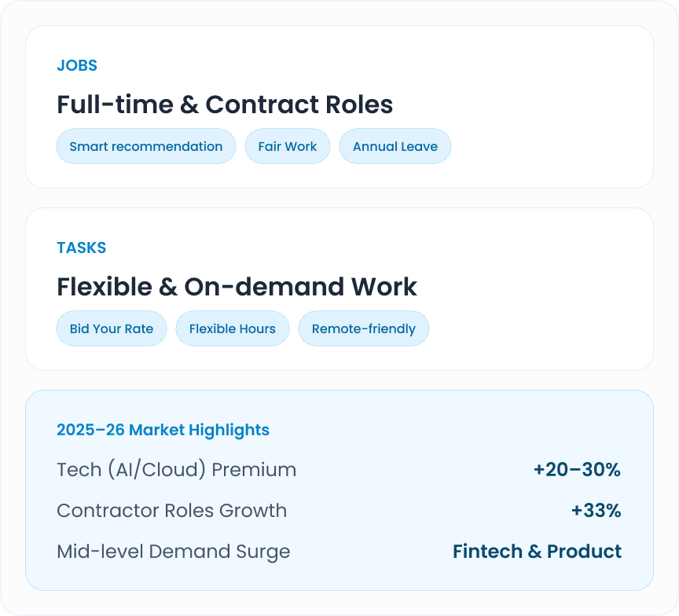This screenshot has width=679, height=616.
Task: Click the TASKS section label
Action: [x=82, y=248]
